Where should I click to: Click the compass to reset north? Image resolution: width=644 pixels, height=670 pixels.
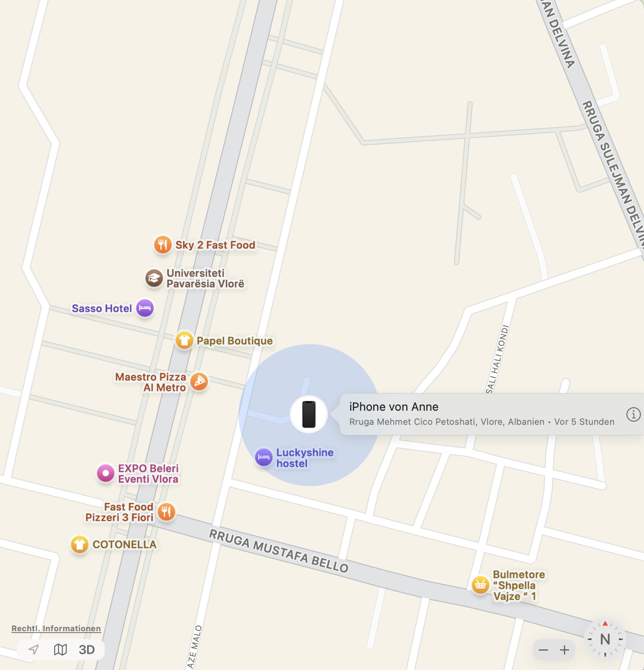[x=605, y=639]
